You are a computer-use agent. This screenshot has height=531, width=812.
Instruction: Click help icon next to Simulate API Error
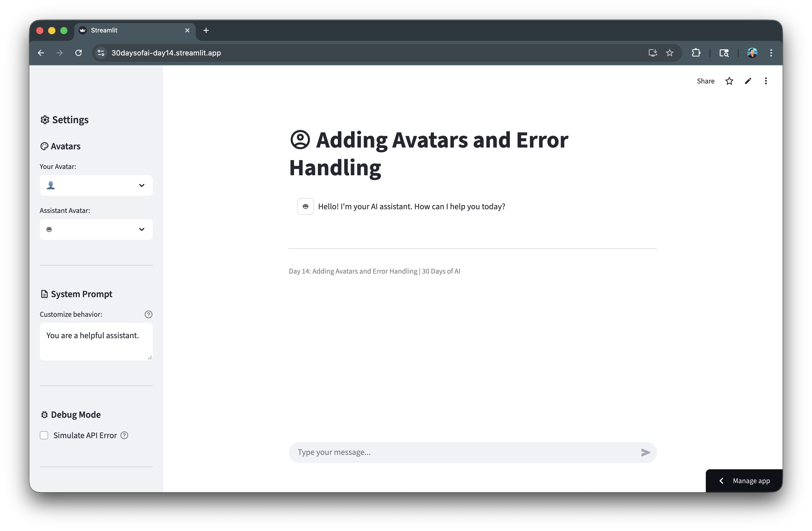(125, 435)
